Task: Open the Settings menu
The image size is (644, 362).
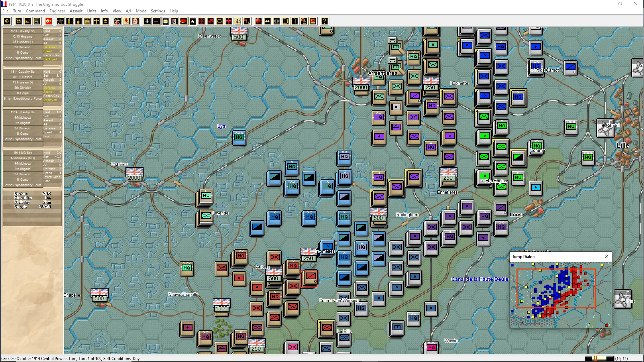Action: (x=158, y=11)
